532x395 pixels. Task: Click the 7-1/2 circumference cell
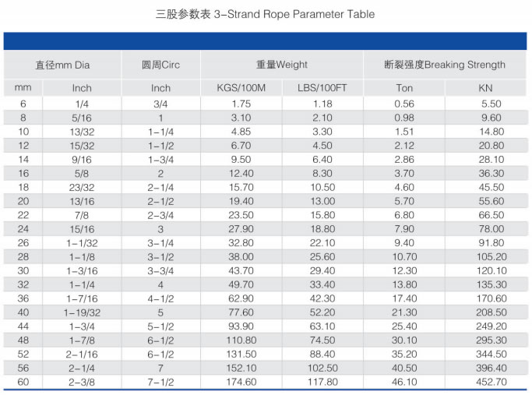[x=160, y=382]
